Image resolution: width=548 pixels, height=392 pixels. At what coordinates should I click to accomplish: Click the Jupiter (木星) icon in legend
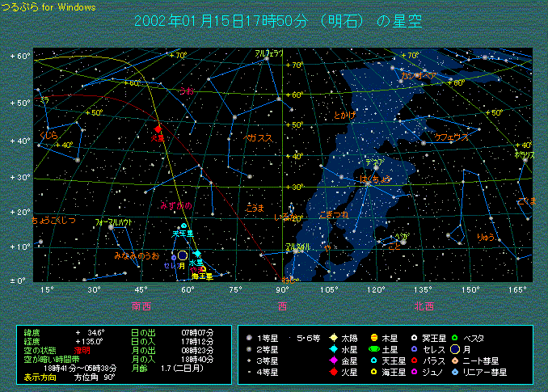click(x=374, y=337)
